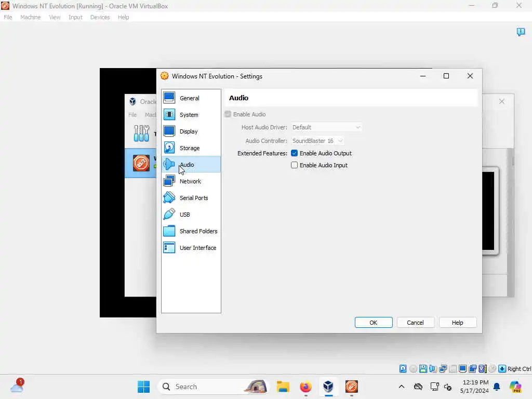This screenshot has width=532, height=399.
Task: Click the hard disk activity status icon
Action: (403, 369)
